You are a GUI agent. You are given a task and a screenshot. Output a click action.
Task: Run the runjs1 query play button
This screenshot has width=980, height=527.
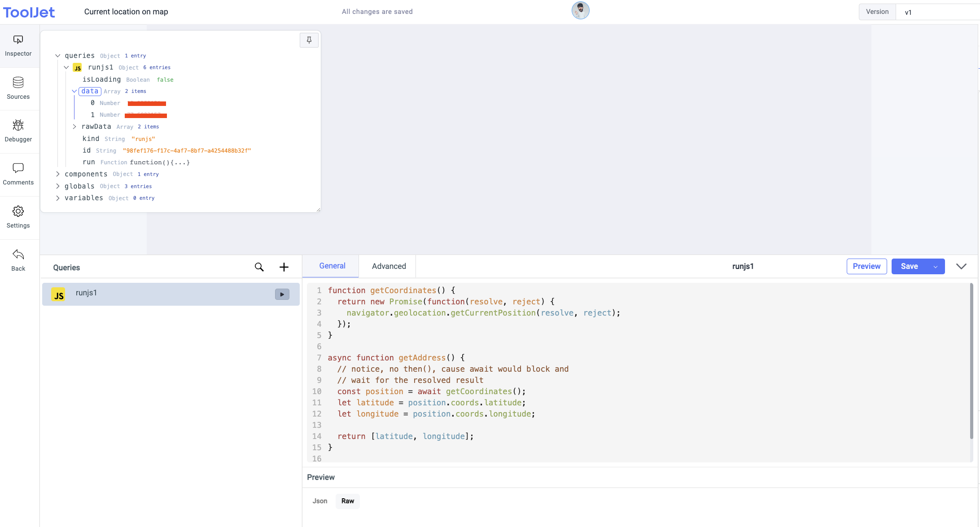point(282,294)
